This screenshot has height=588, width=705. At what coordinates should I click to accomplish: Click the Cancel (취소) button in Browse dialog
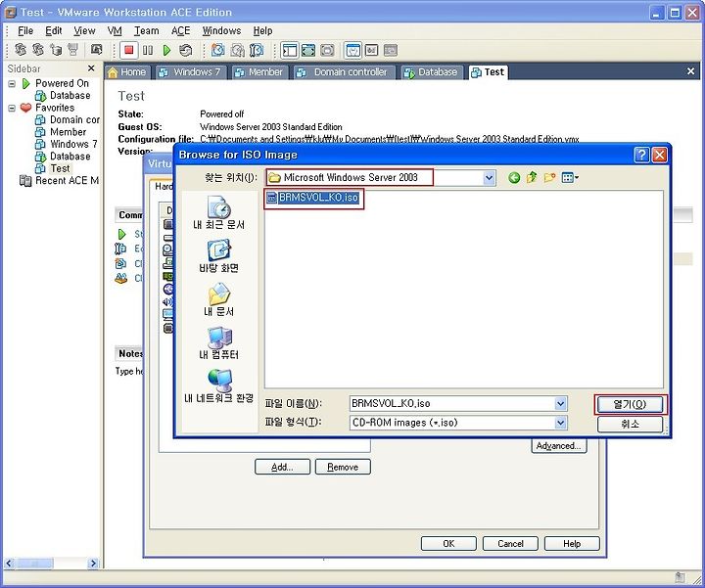click(630, 424)
